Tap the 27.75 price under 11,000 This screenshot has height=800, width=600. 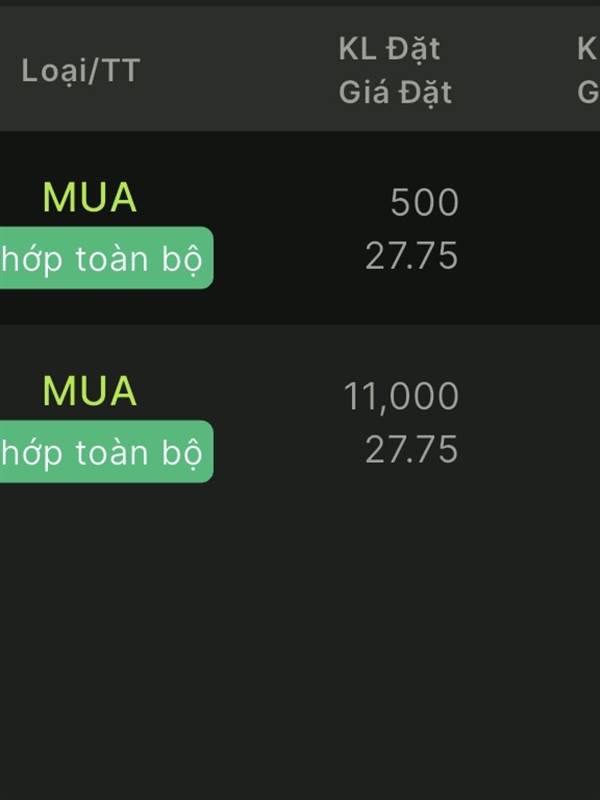coord(412,450)
